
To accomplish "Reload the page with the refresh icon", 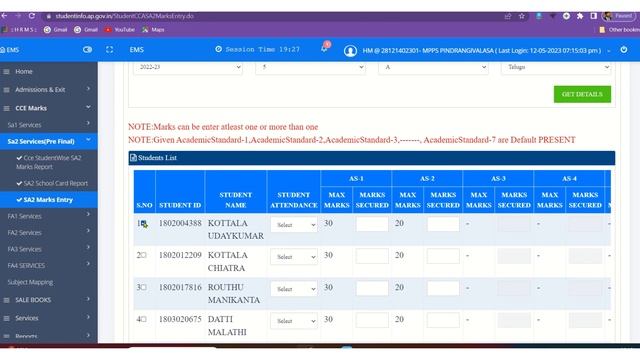I will click(31, 16).
